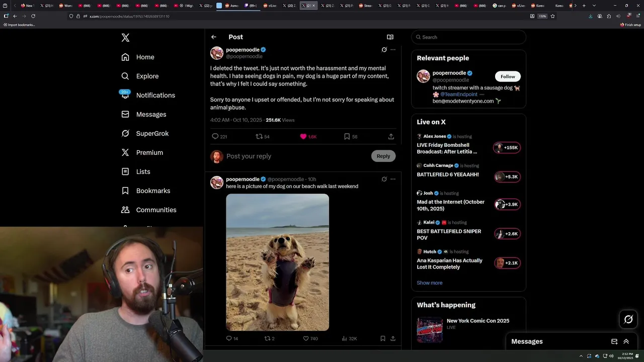Click the Search box
The image size is (644, 362).
pos(468,37)
